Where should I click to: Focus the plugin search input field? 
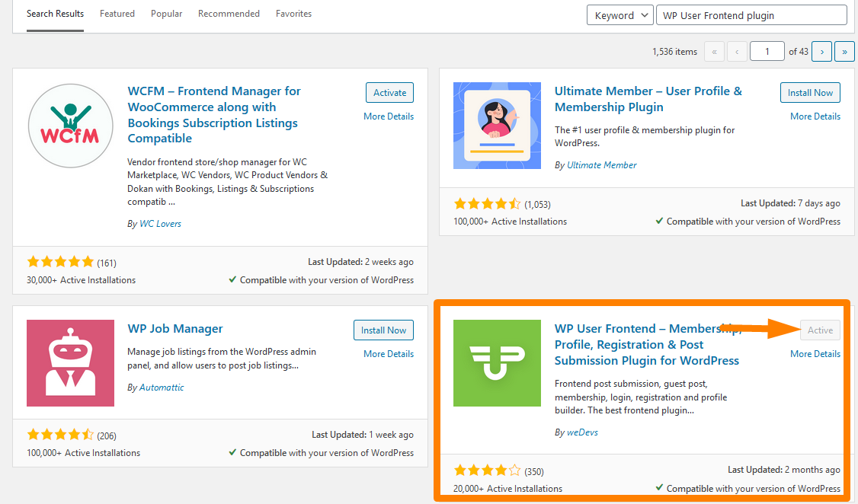coord(751,15)
